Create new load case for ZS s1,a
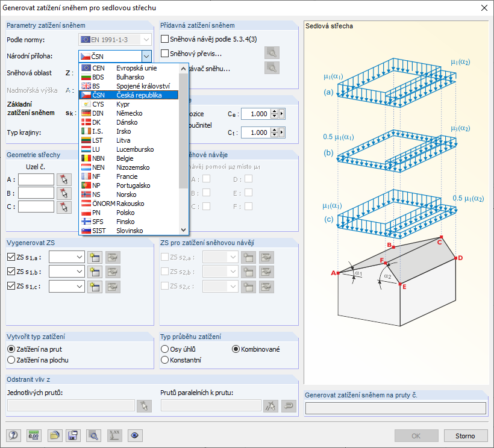The width and height of the screenshot is (494, 448). point(95,258)
